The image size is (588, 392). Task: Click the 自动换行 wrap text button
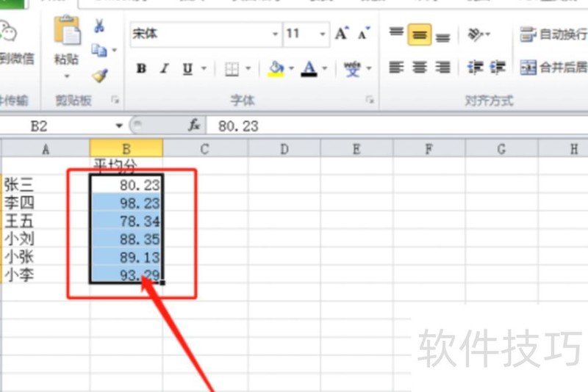pyautogui.click(x=553, y=35)
